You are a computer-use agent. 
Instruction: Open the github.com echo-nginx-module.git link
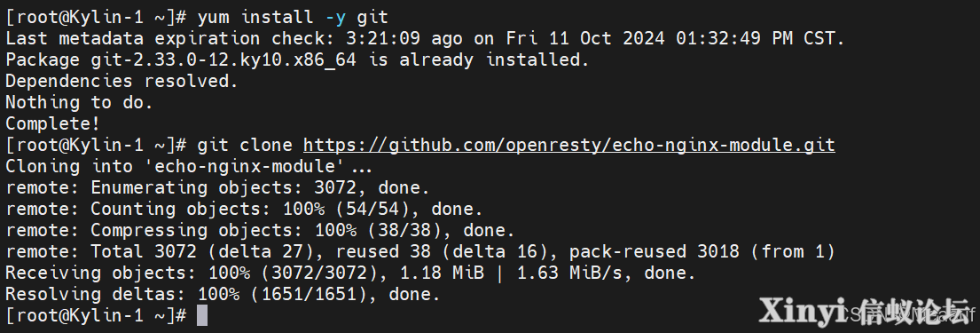point(568,146)
